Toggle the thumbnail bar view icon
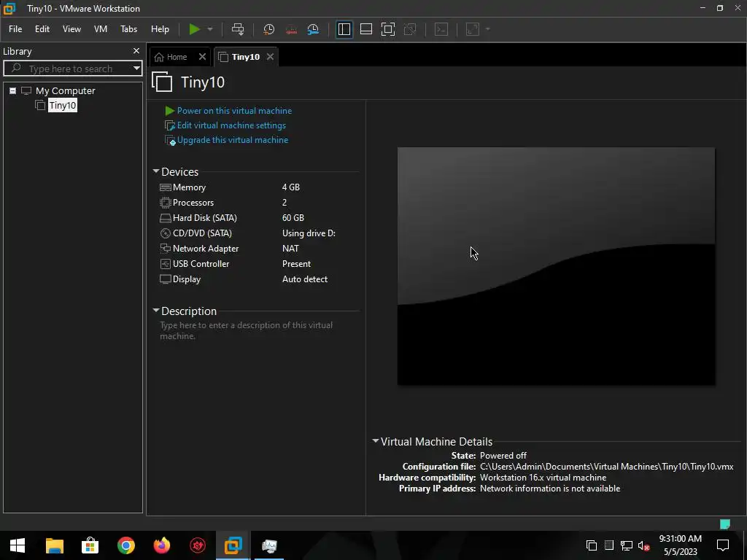 click(x=366, y=29)
